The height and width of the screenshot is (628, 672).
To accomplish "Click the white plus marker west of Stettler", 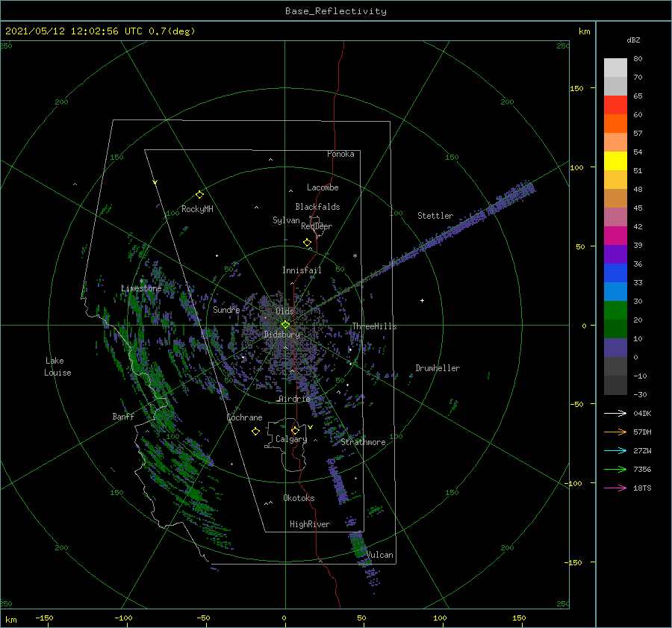I will (x=422, y=300).
